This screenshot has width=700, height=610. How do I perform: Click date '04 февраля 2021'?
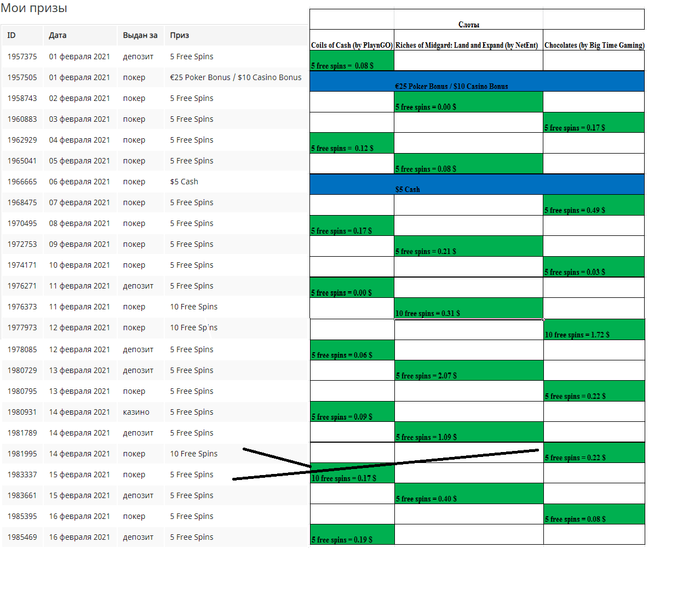coord(79,140)
